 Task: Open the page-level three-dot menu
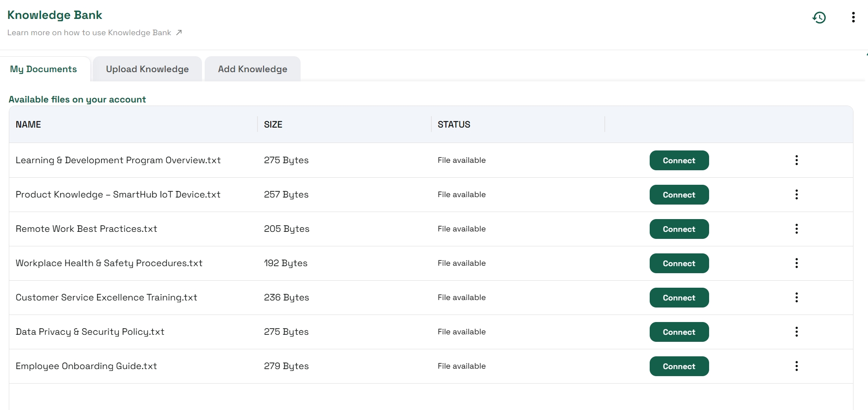(x=853, y=18)
